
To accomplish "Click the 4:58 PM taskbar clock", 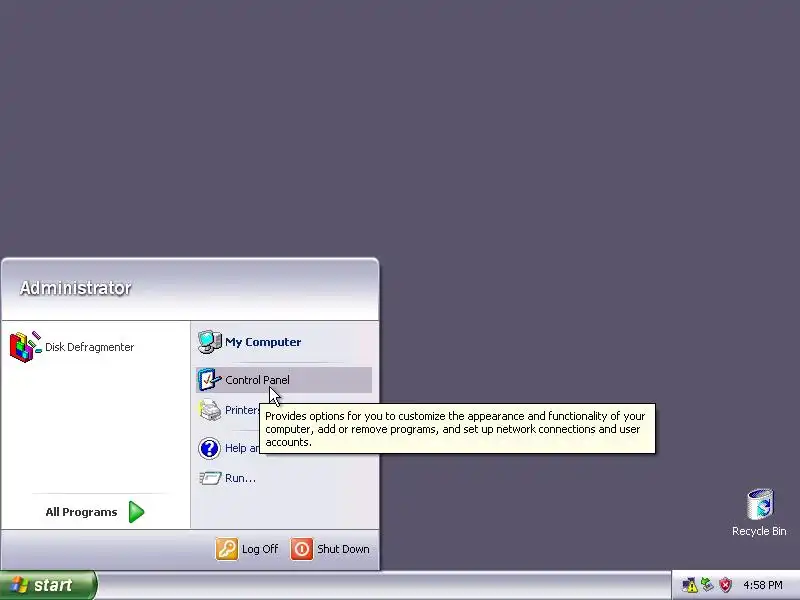I will point(763,585).
